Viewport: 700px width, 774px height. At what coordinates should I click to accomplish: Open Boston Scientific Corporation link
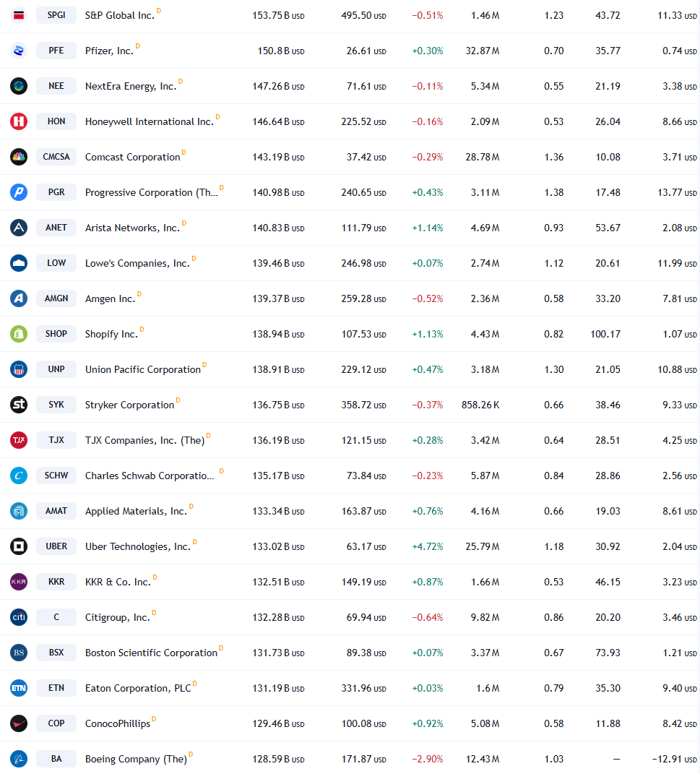pyautogui.click(x=151, y=653)
